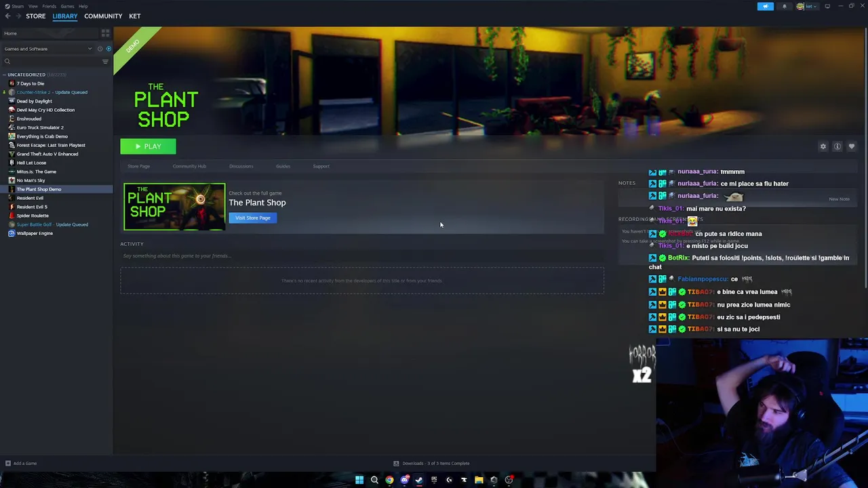This screenshot has width=868, height=488.
Task: Switch to the STORE tab
Action: click(x=35, y=16)
